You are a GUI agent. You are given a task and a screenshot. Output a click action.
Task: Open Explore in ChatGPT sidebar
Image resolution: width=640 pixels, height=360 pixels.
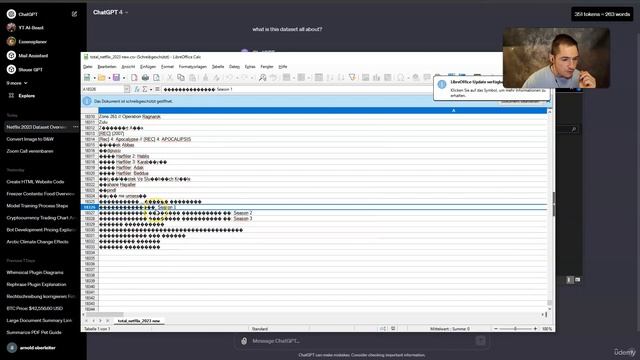coord(27,96)
